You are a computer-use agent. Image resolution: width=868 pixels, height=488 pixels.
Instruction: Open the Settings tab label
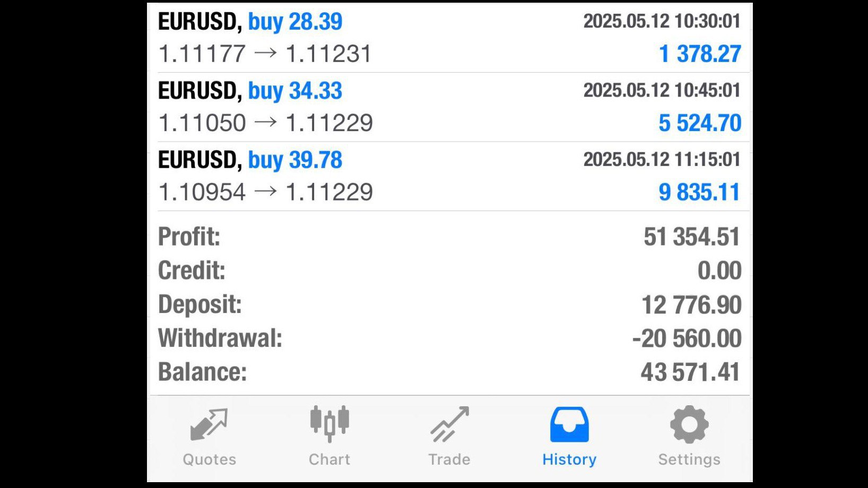tap(689, 459)
